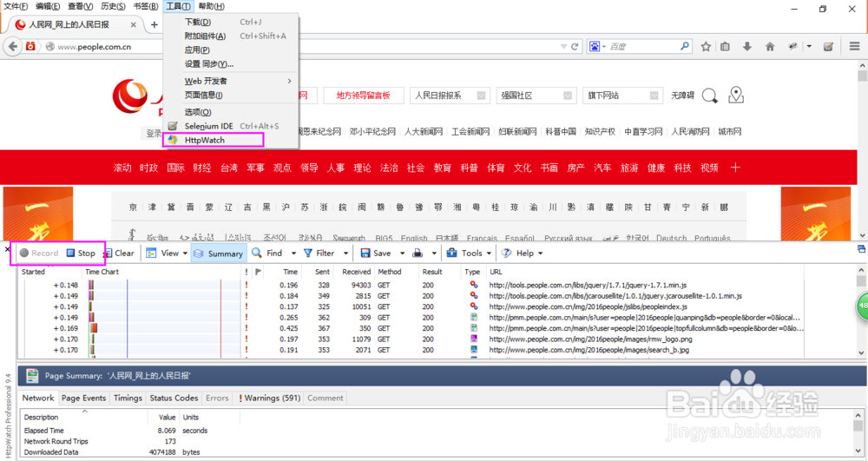Click the Baidu search magnifier icon
This screenshot has width=868, height=461.
[x=685, y=46]
